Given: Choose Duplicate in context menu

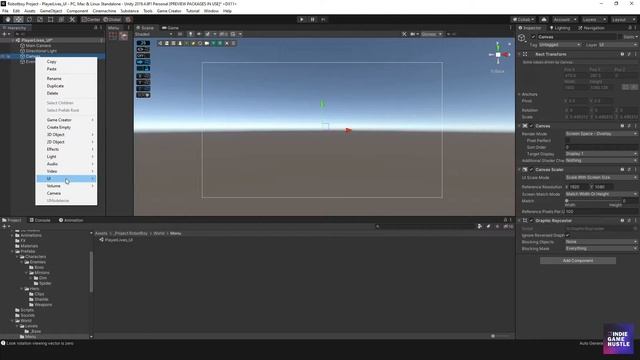Looking at the screenshot, I should tap(67, 86).
